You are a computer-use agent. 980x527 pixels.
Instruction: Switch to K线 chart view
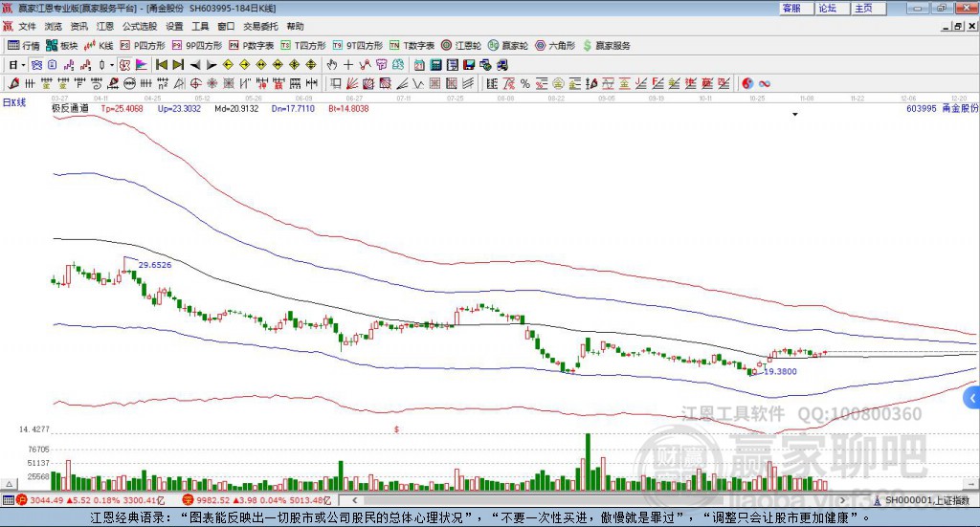tap(99, 46)
